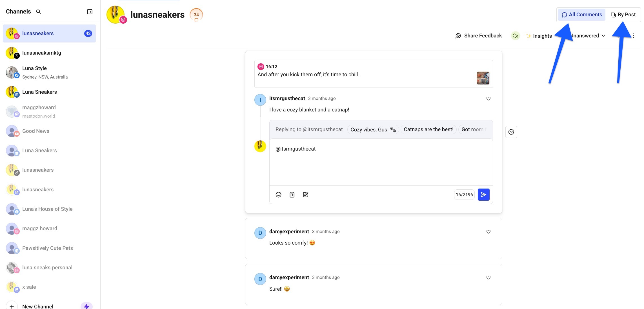This screenshot has width=644, height=309.
Task: Click the Share Feedback link
Action: point(478,36)
